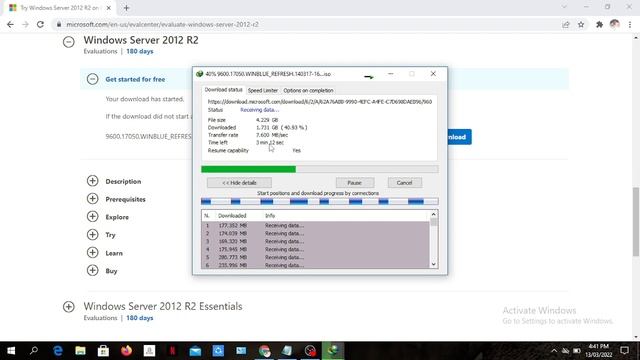Launch Firefox from the taskbar
The height and width of the screenshot is (360, 640).
(x=126, y=351)
